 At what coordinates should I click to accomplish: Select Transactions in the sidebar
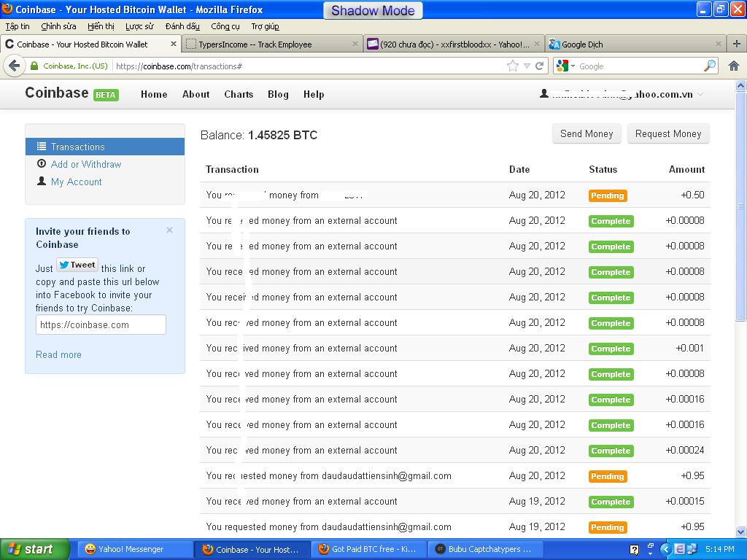coord(105,147)
